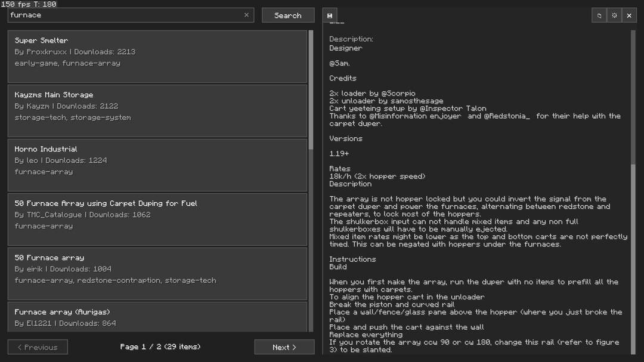
Task: Select the 50 Furnace array by eirik
Action: coord(157,273)
